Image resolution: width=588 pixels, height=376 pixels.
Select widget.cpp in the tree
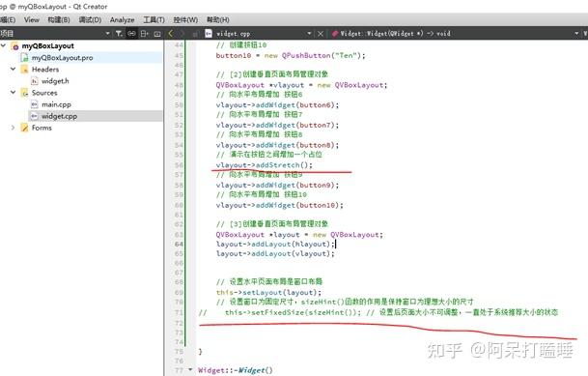[x=59, y=116]
